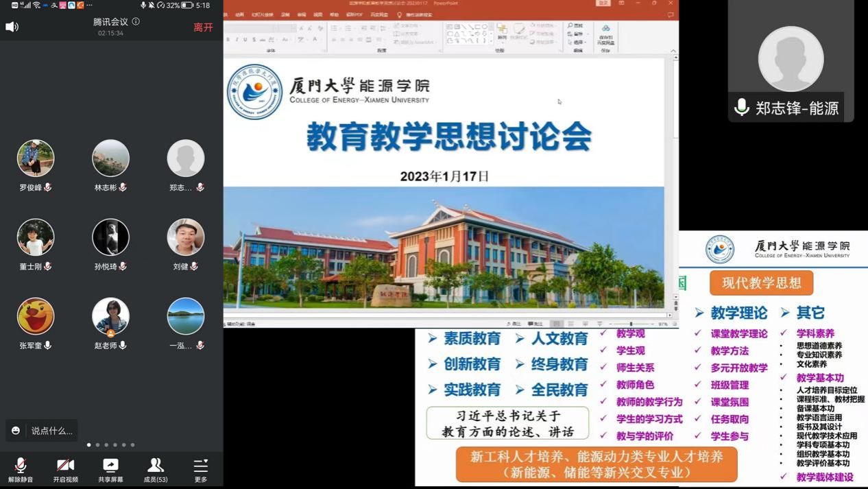Toggle the speaker volume icon
Viewport: 868px width, 489px height.
click(12, 27)
